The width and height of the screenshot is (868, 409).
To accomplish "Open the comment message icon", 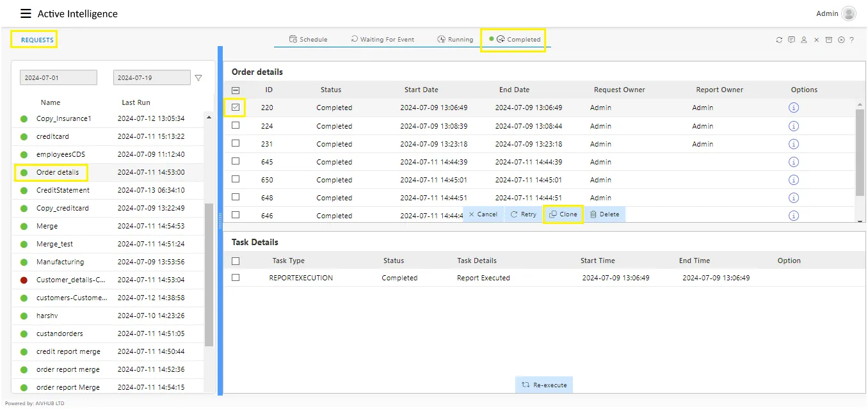I will pyautogui.click(x=791, y=40).
